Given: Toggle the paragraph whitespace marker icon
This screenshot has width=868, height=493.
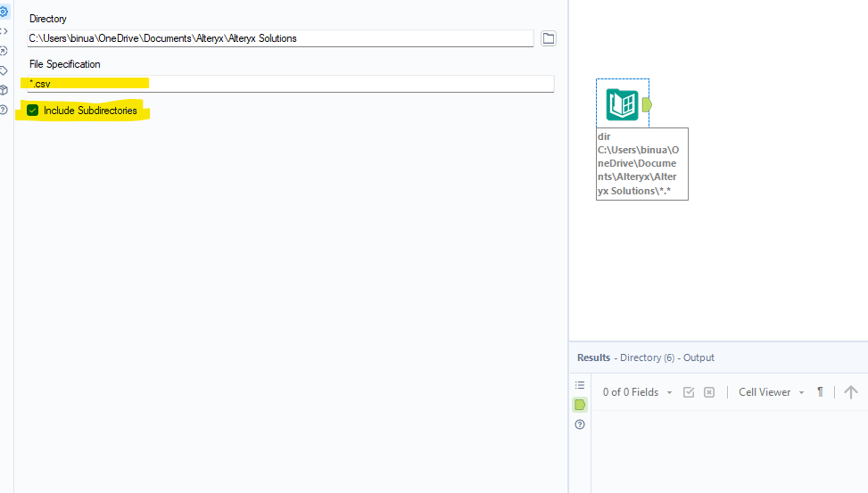Looking at the screenshot, I should [821, 391].
